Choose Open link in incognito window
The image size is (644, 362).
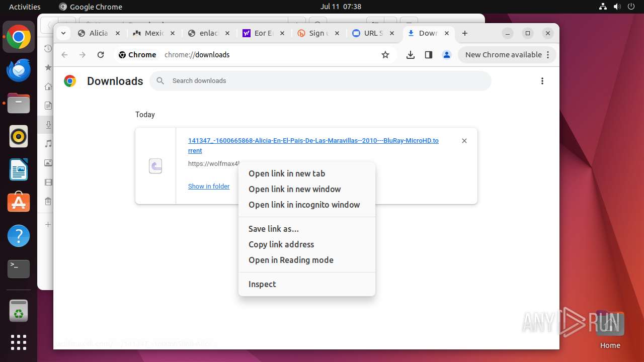pos(307,205)
